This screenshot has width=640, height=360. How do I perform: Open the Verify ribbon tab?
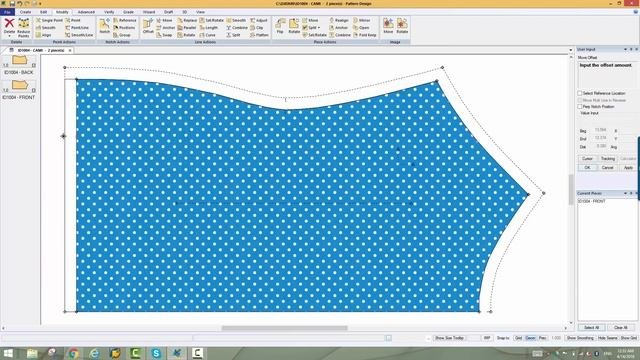point(109,12)
